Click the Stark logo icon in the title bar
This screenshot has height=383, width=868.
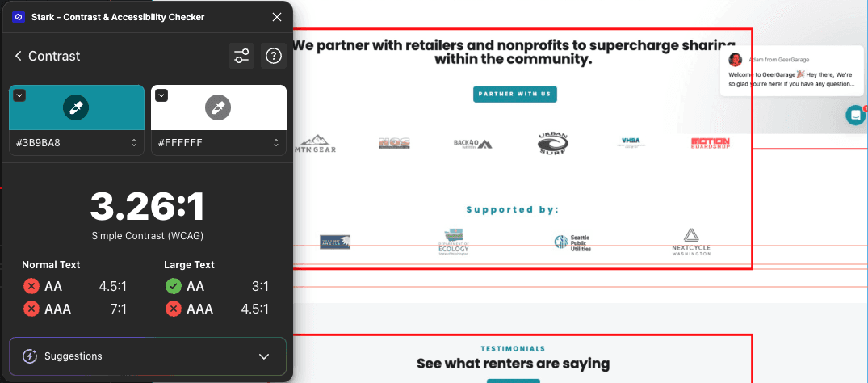point(19,17)
